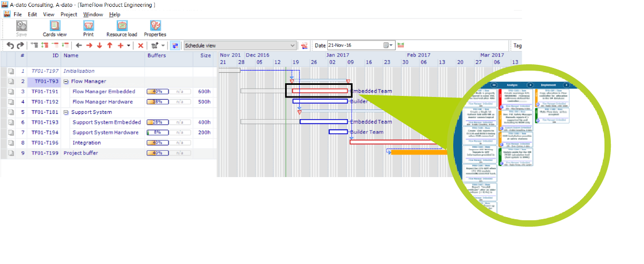Open the Schedule view dropdown

[292, 46]
